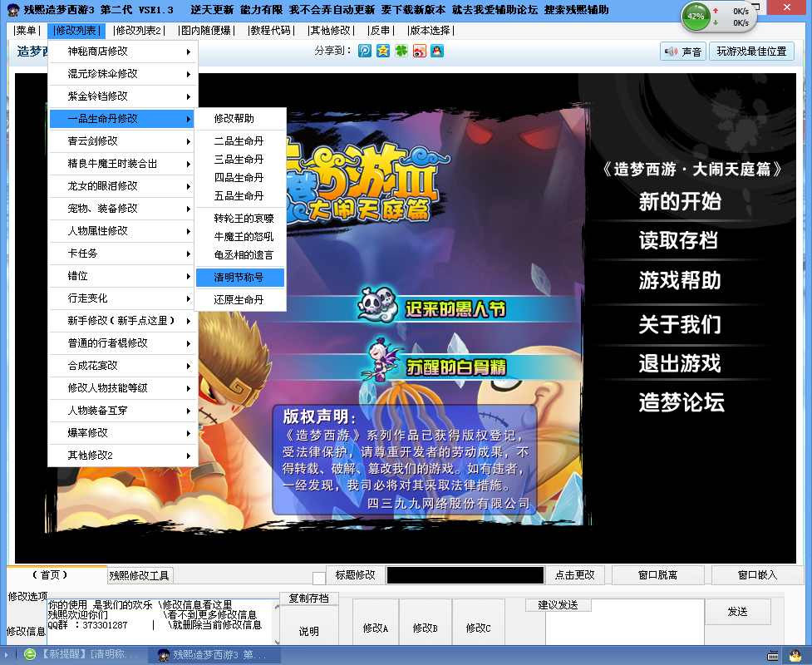Click the 发送 button
Screen dimensions: 812x665
[x=737, y=612]
